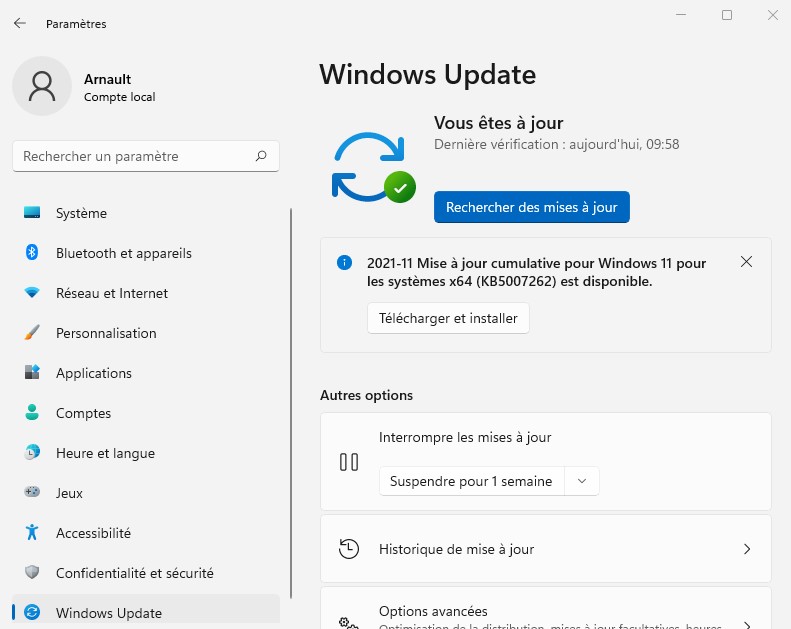Click the Confidentialité et sécurité shield icon
The width and height of the screenshot is (791, 629).
tap(32, 573)
